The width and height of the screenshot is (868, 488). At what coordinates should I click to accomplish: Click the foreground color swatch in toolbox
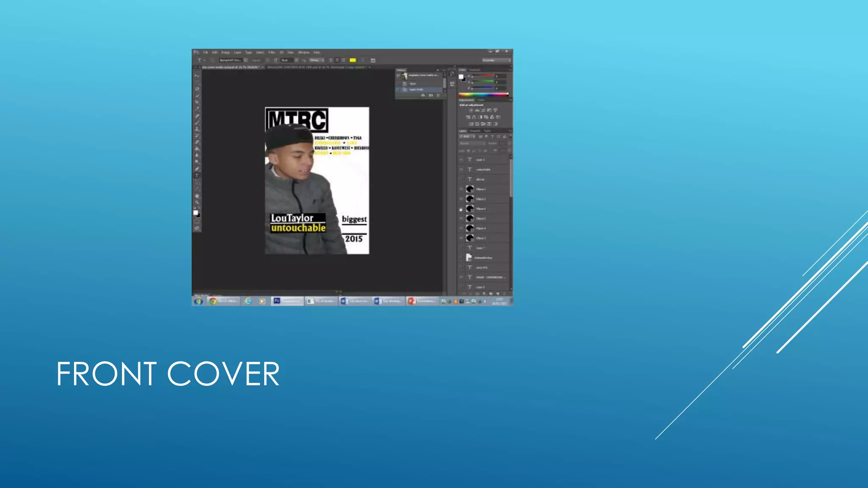(x=195, y=212)
